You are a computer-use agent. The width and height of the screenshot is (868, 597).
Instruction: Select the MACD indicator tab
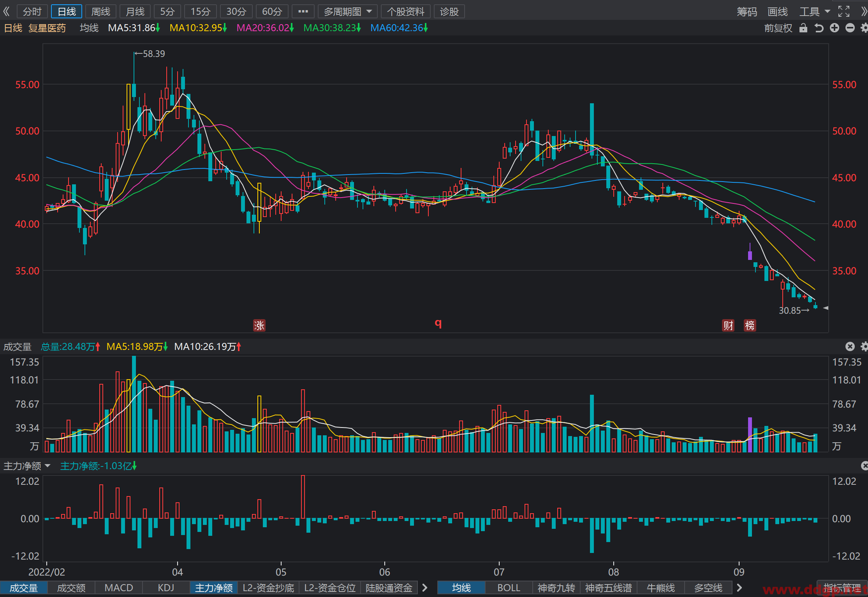tap(119, 588)
